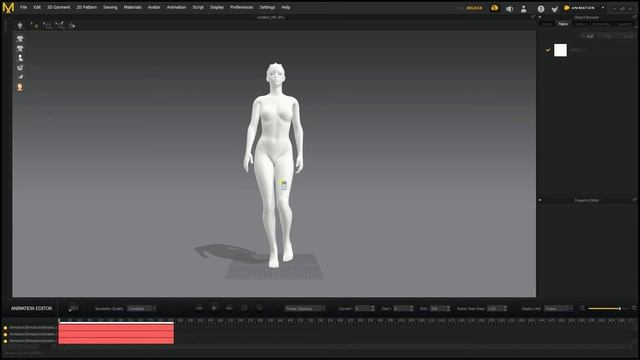Click the yellow badge left of cloud icon

474,8
